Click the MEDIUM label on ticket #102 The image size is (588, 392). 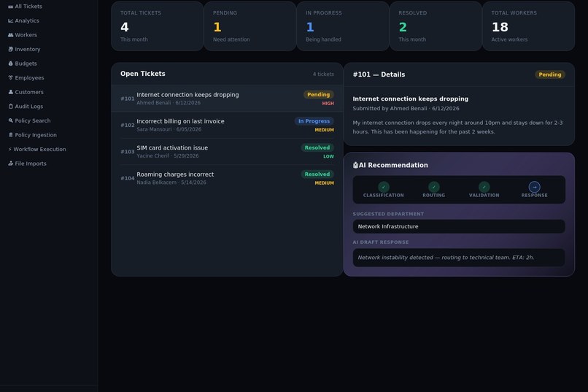[x=325, y=130]
